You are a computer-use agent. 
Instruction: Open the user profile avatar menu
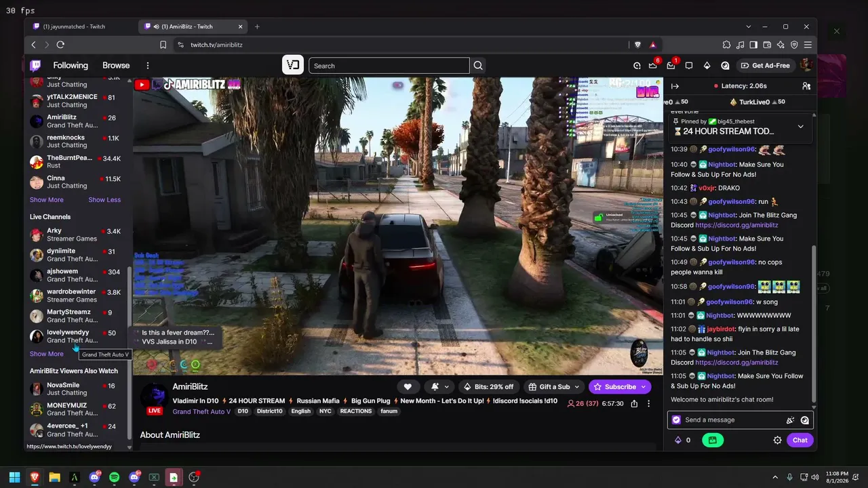click(x=806, y=65)
